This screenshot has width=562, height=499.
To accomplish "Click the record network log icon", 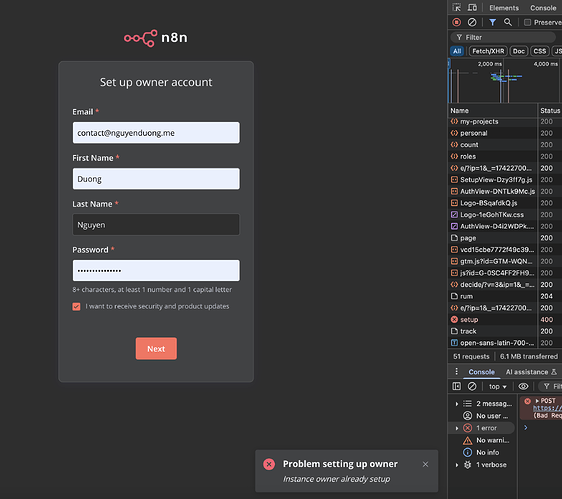I will 457,22.
